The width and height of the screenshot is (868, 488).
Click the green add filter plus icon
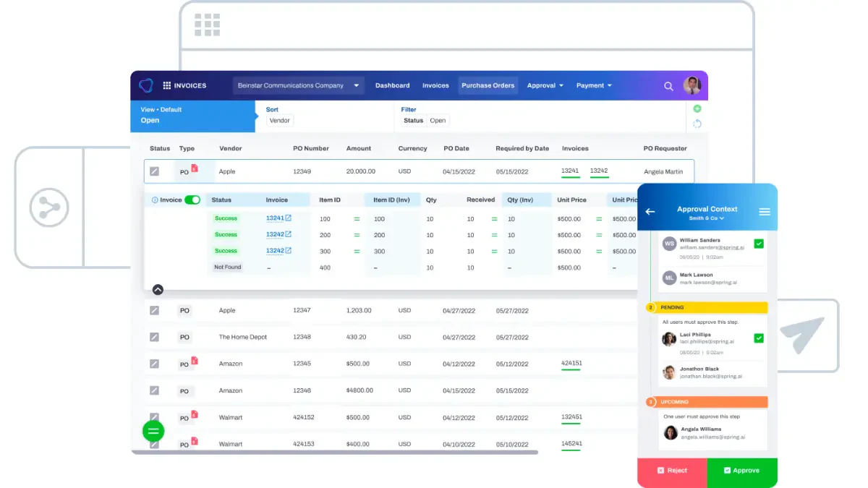coord(697,108)
